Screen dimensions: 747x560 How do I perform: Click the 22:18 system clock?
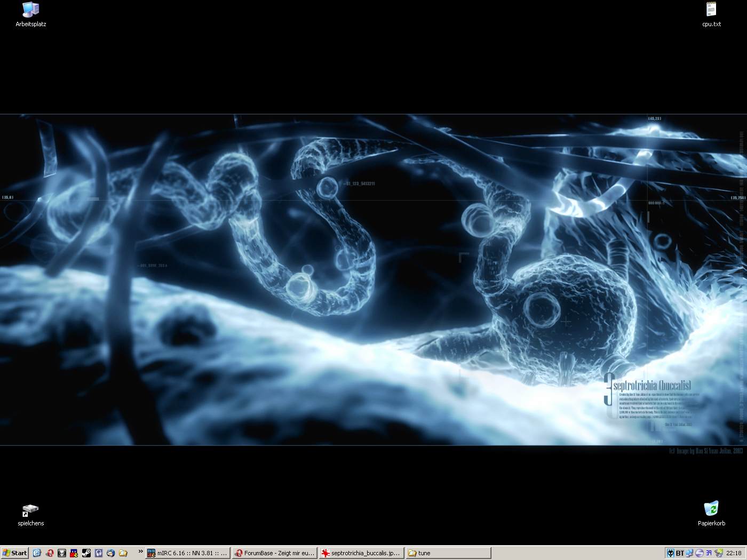(x=734, y=553)
